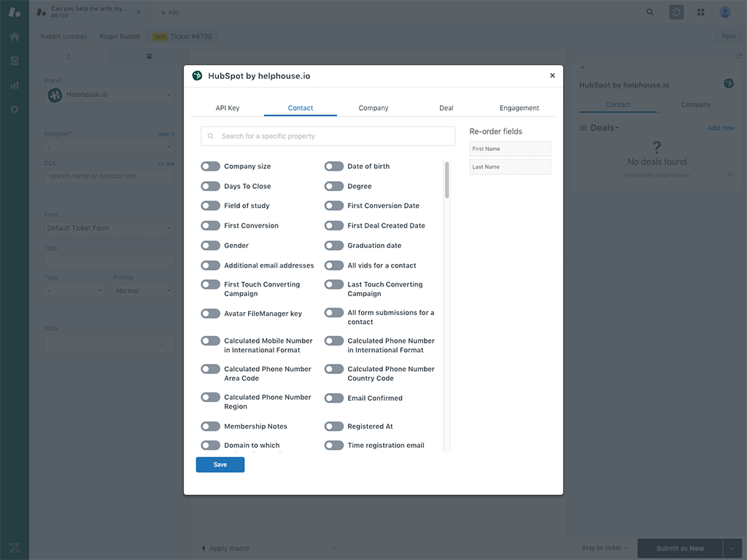The height and width of the screenshot is (560, 747).
Task: Click the Save button
Action: pos(220,464)
